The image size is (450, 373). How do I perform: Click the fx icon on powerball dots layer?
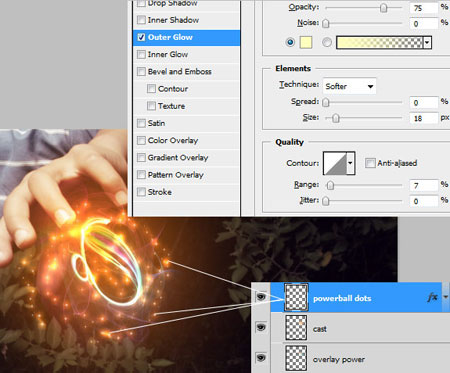pos(432,297)
